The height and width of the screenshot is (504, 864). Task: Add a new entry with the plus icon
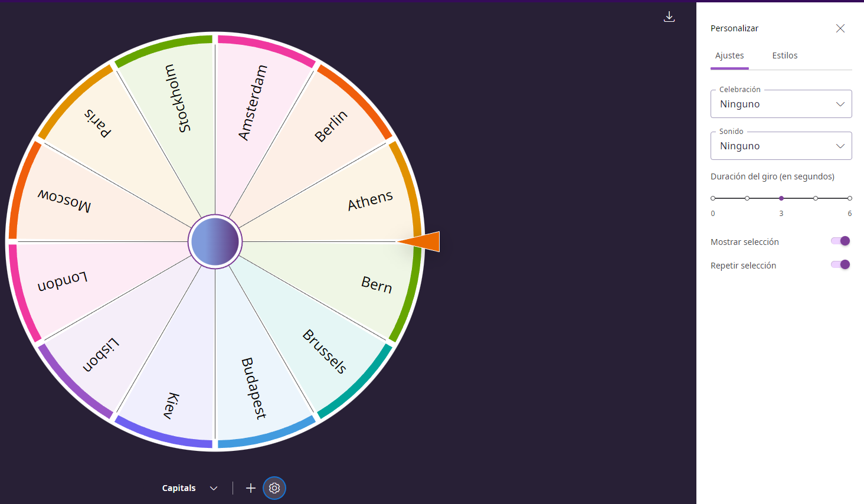pyautogui.click(x=250, y=488)
